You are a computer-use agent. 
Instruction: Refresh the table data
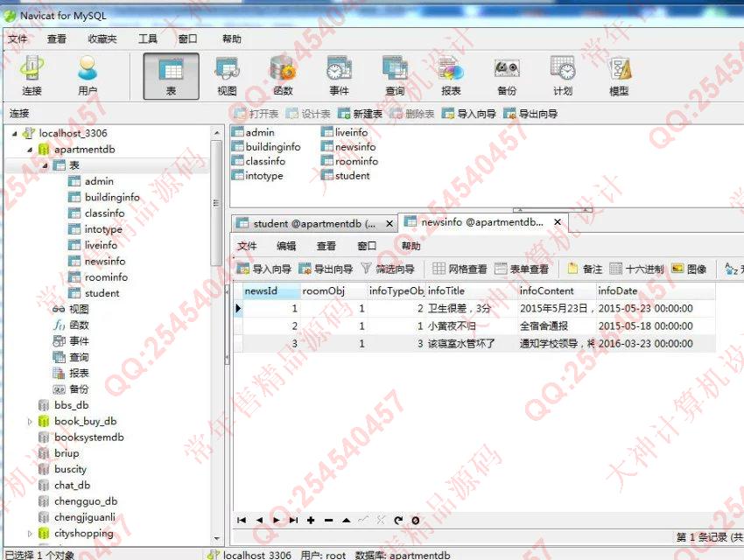tap(398, 520)
